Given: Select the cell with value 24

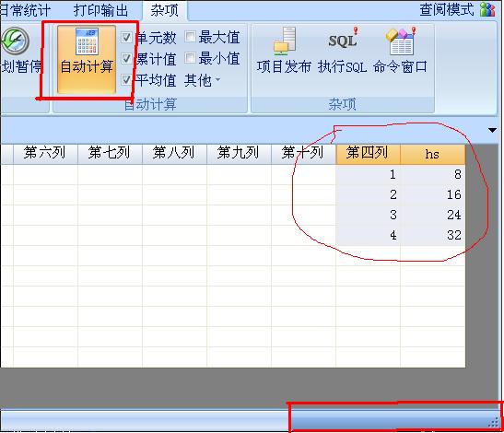Looking at the screenshot, I should click(433, 215).
